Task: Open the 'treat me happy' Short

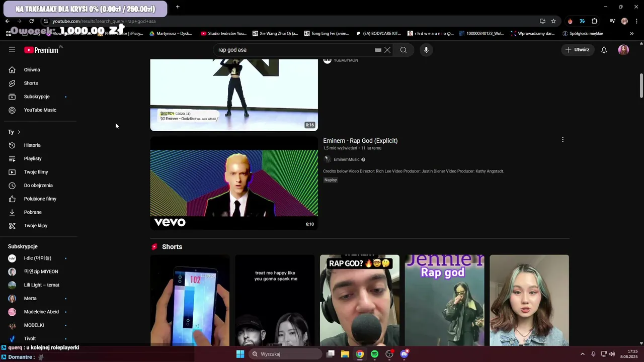Action: point(275,300)
